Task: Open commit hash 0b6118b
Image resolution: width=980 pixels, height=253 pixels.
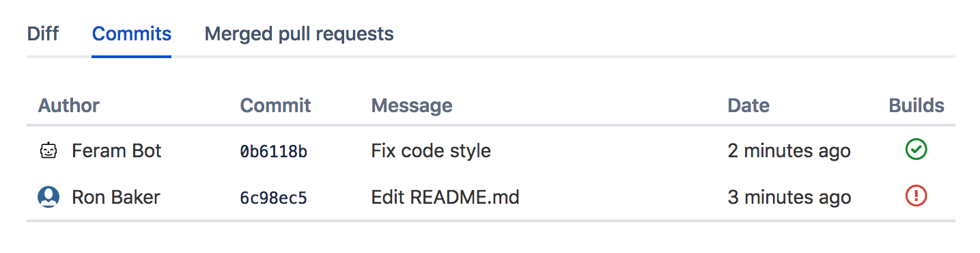Action: [x=273, y=151]
